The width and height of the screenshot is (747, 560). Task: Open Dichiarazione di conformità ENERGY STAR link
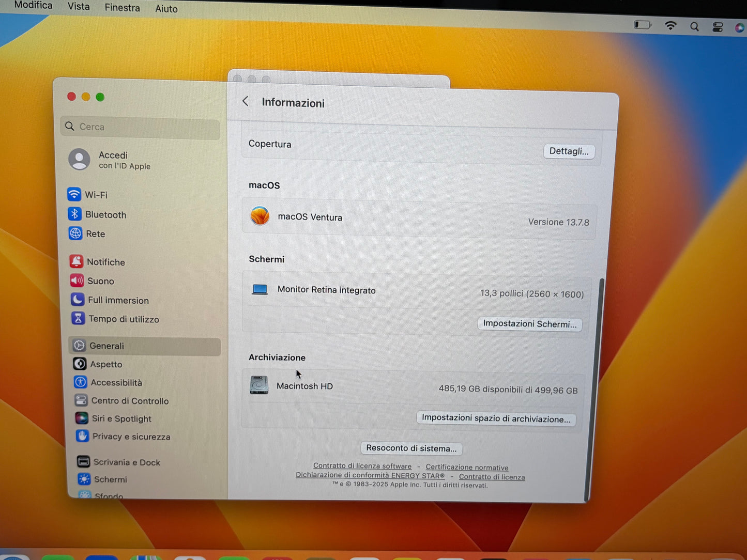tap(370, 475)
